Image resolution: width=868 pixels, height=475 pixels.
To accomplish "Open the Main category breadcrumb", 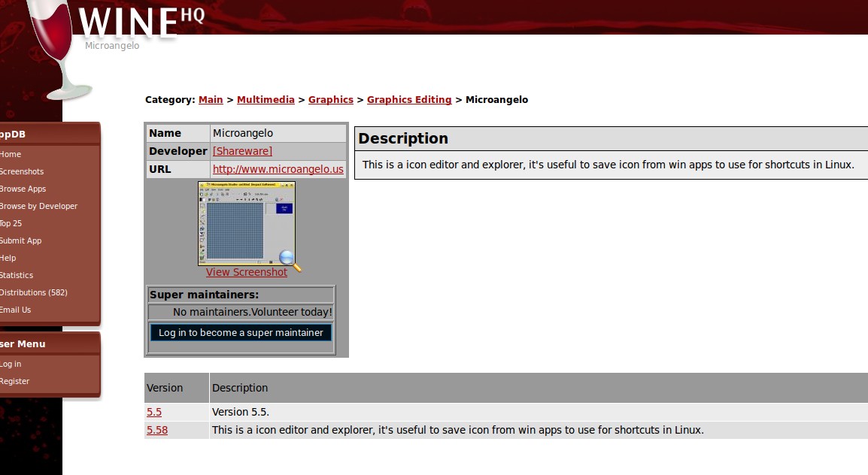I will tap(211, 99).
